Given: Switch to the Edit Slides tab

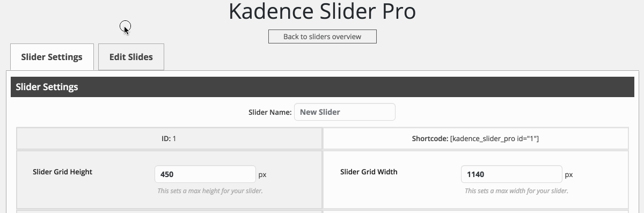Looking at the screenshot, I should pyautogui.click(x=131, y=57).
